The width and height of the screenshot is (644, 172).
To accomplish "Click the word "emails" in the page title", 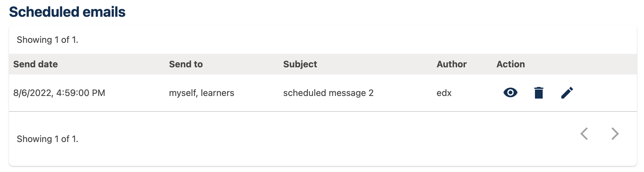I will click(104, 12).
